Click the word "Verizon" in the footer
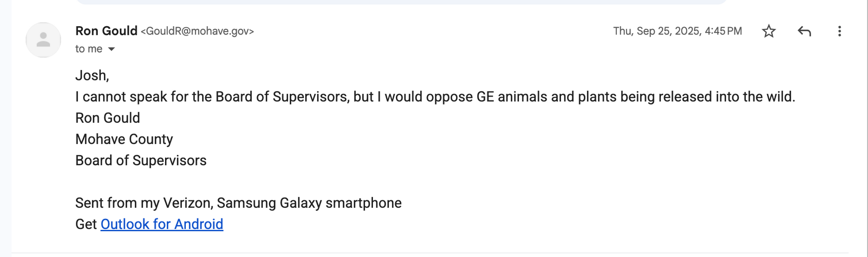 tap(188, 203)
